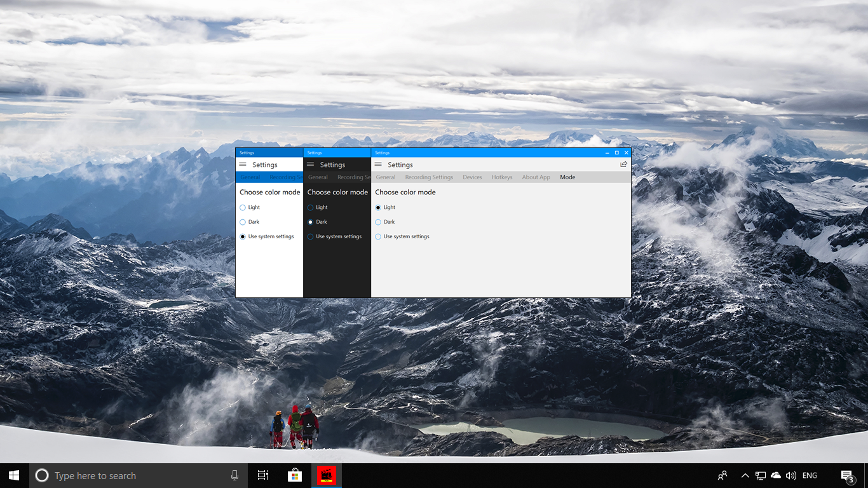868x488 pixels.
Task: Open the hamburger menu in the blue-titled Settings window
Action: (x=244, y=165)
